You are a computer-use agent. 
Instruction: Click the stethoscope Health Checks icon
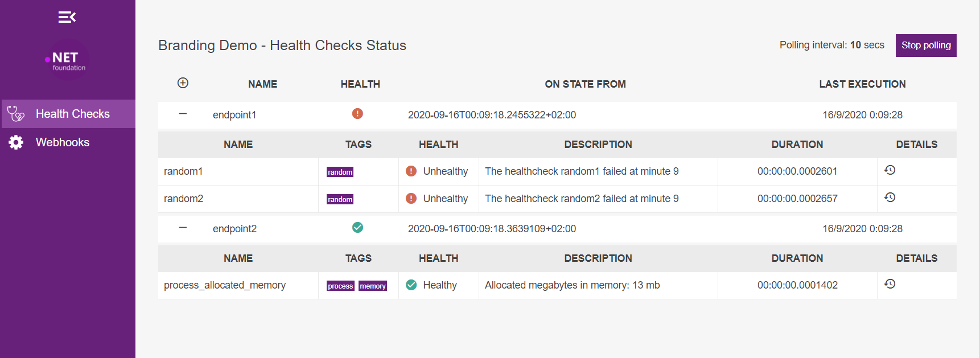tap(15, 113)
